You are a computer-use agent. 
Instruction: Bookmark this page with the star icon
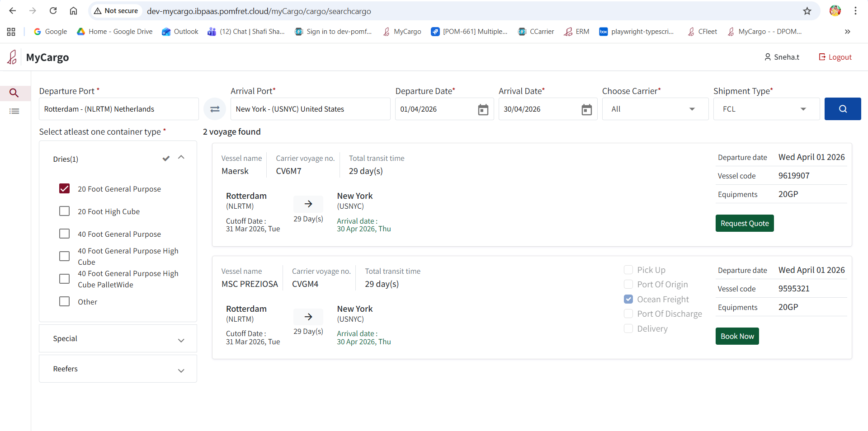pos(807,11)
